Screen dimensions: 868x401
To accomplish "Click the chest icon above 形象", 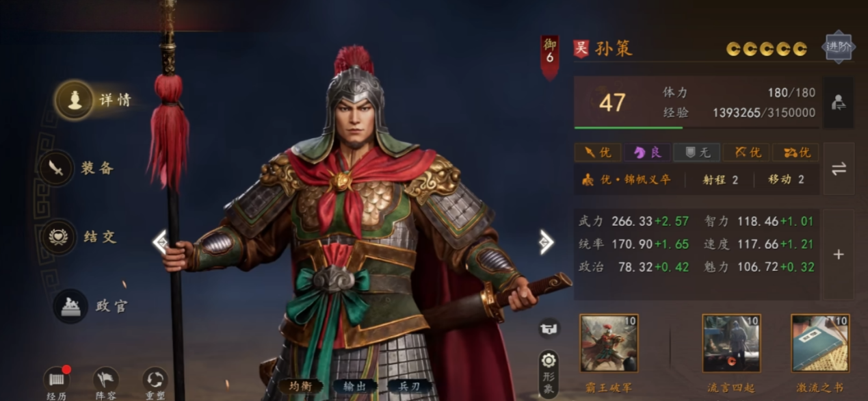I will click(x=549, y=328).
